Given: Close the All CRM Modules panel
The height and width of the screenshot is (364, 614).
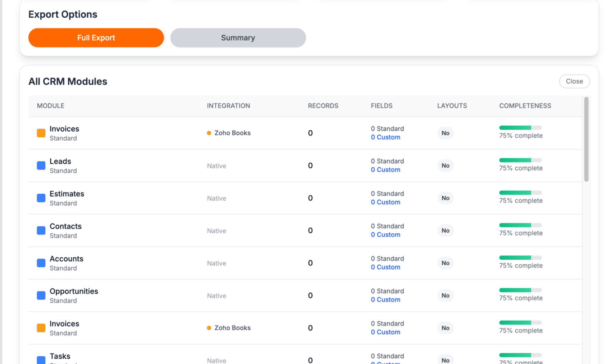Looking at the screenshot, I should [574, 81].
